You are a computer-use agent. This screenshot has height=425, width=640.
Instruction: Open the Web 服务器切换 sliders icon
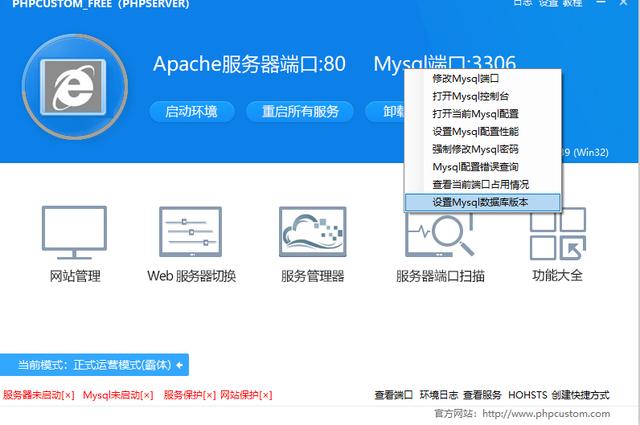click(x=191, y=231)
